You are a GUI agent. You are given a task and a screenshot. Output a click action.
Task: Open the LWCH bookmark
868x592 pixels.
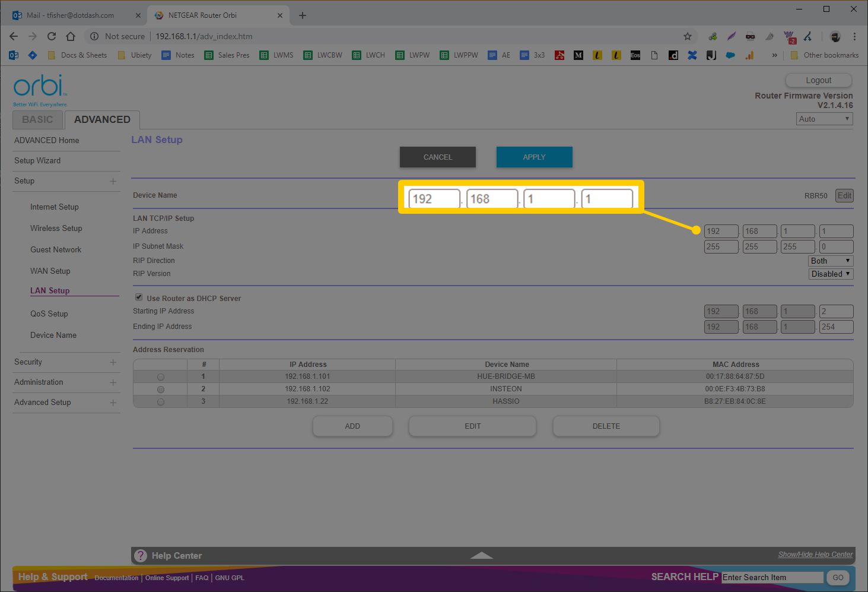[x=368, y=55]
